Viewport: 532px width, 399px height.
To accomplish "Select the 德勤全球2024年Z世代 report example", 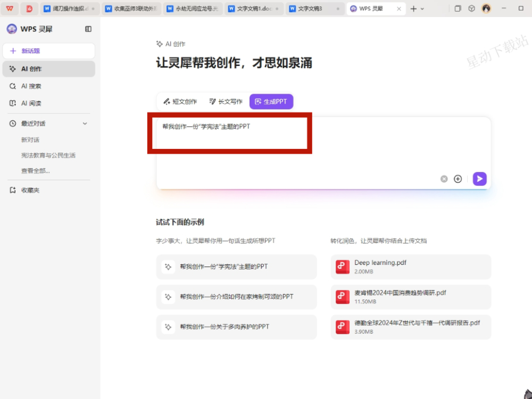I will [411, 327].
